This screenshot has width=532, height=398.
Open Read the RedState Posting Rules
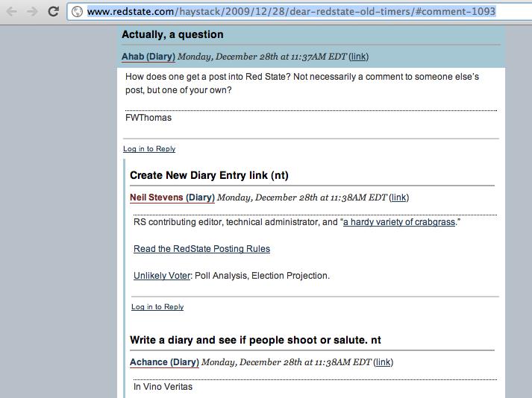202,249
